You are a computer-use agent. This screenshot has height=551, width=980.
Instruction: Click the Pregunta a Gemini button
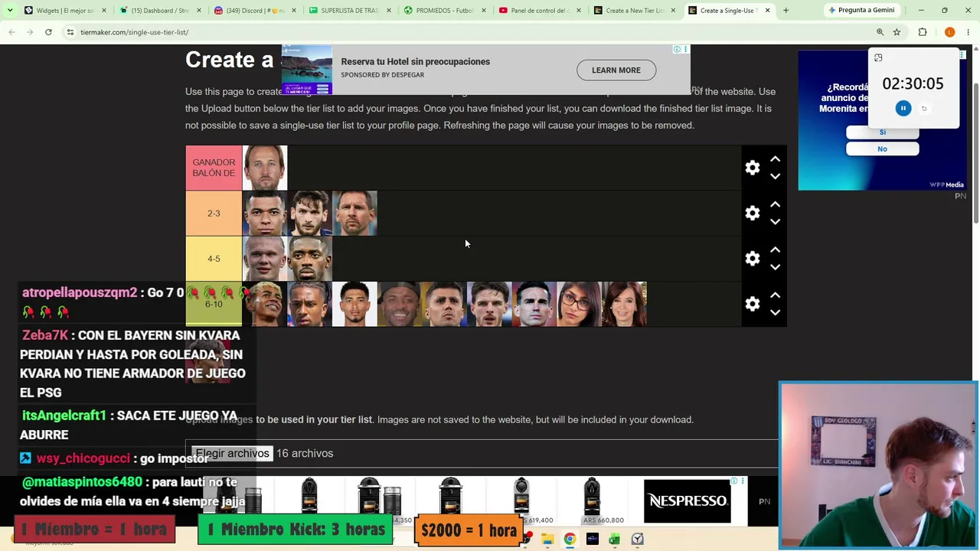point(861,10)
